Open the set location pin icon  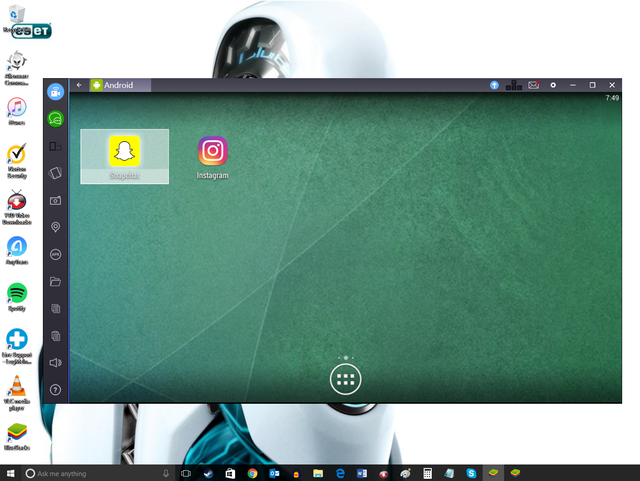pos(56,227)
